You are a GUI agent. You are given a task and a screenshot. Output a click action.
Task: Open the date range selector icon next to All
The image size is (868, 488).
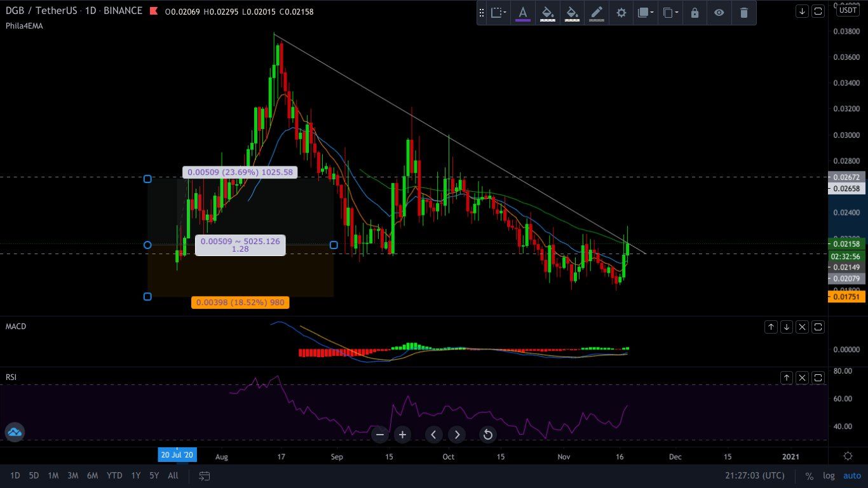coord(204,475)
